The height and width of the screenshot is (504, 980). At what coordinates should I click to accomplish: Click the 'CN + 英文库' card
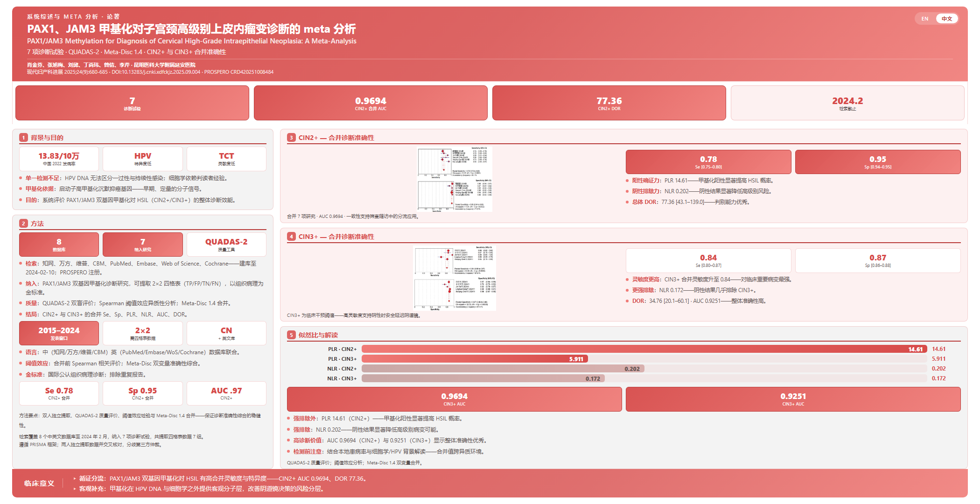(226, 334)
